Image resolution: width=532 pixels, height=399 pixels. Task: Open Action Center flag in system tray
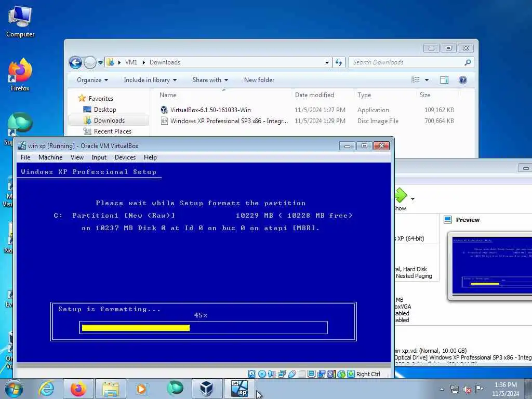point(479,389)
